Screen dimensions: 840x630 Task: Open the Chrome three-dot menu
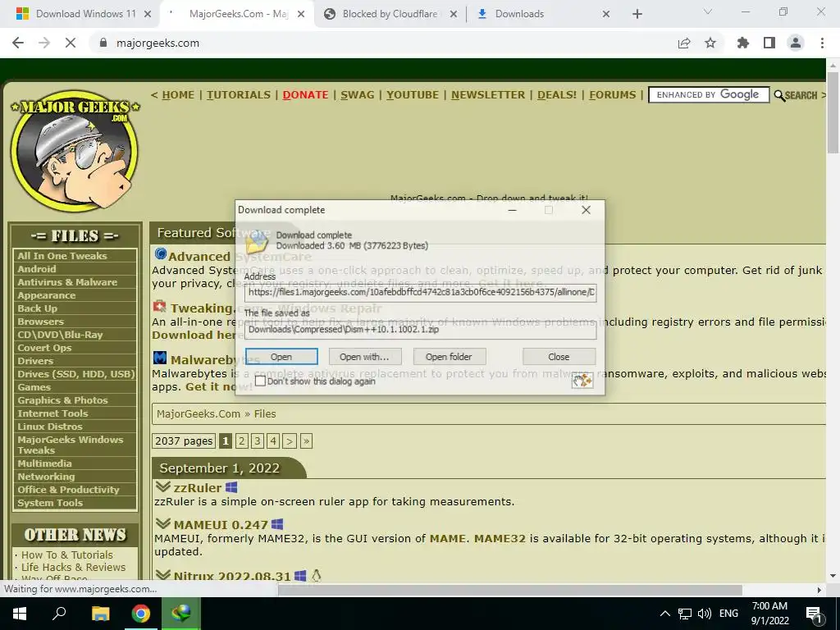tap(822, 43)
